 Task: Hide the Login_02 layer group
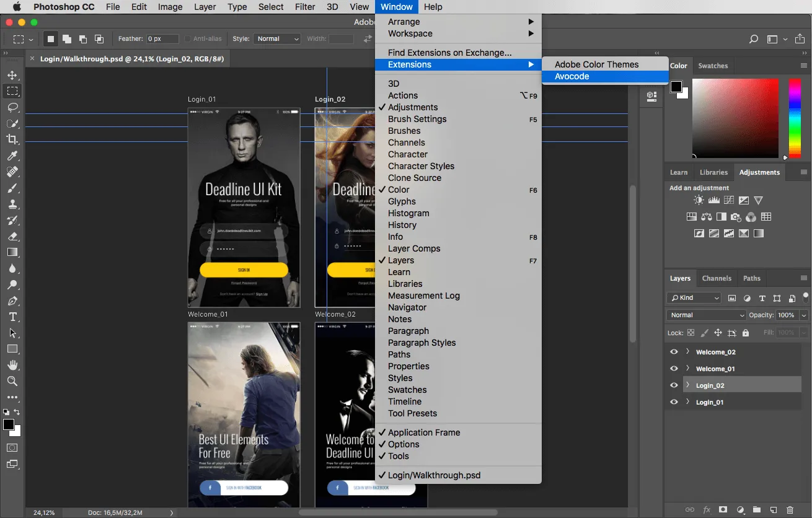tap(674, 385)
